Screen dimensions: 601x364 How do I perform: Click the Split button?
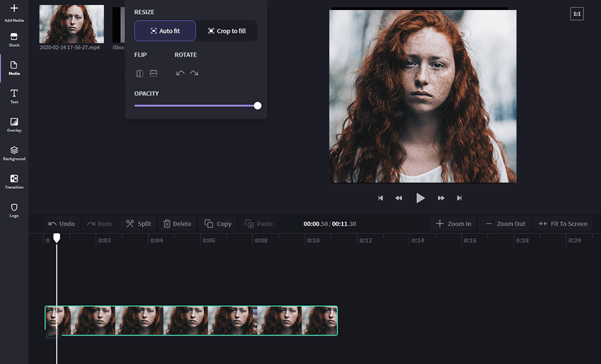138,224
